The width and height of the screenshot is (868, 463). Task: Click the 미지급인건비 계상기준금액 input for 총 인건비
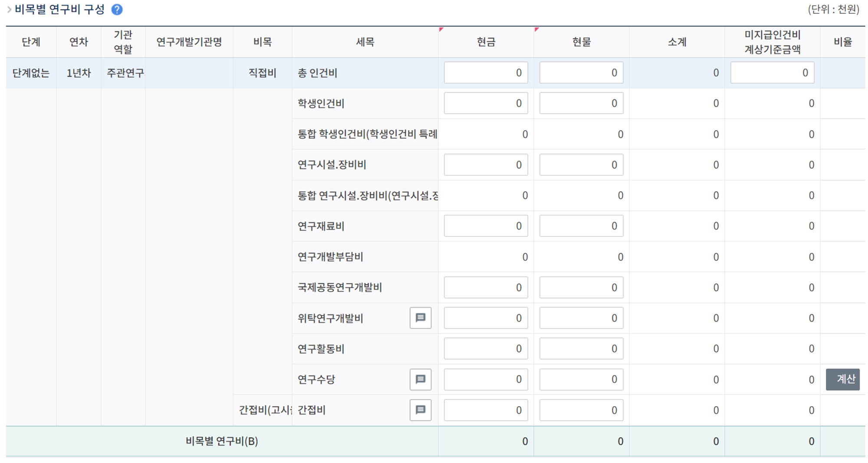tap(772, 72)
